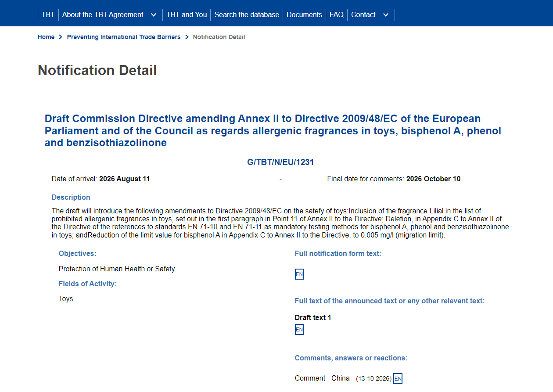
Task: Select 'Protection of Human Health or Safety' text
Action: point(117,269)
